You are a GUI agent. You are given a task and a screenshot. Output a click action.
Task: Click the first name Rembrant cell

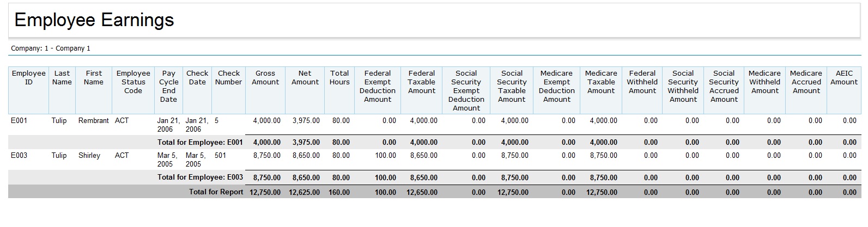(x=93, y=121)
